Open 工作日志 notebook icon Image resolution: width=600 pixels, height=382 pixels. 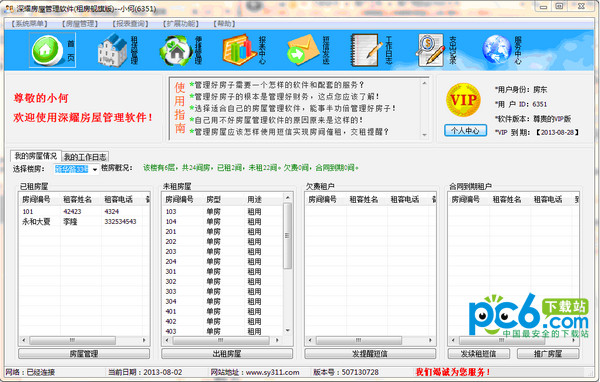[x=366, y=50]
